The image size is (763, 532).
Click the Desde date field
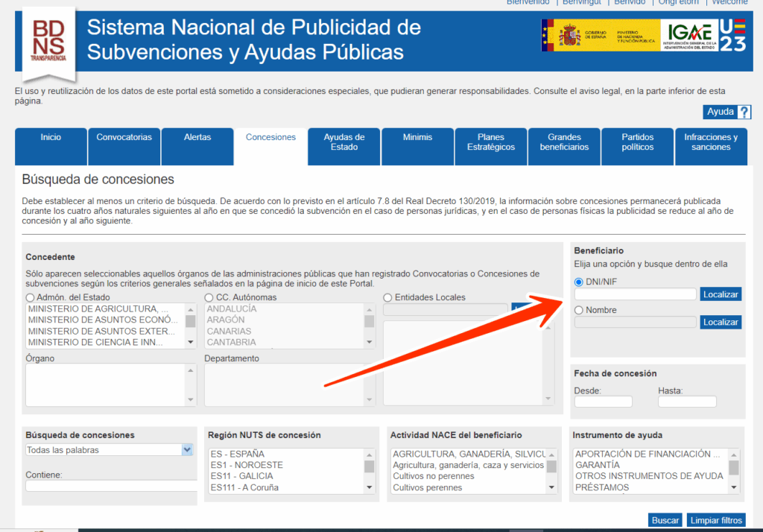click(x=604, y=402)
